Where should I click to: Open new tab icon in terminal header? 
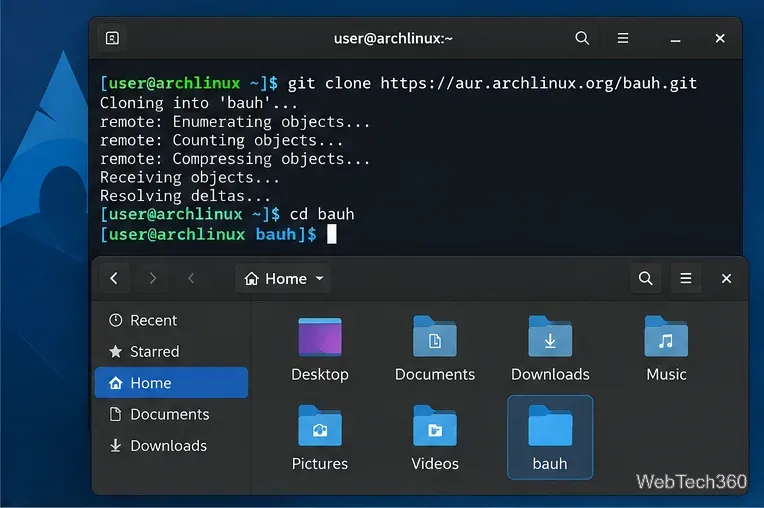[x=113, y=38]
